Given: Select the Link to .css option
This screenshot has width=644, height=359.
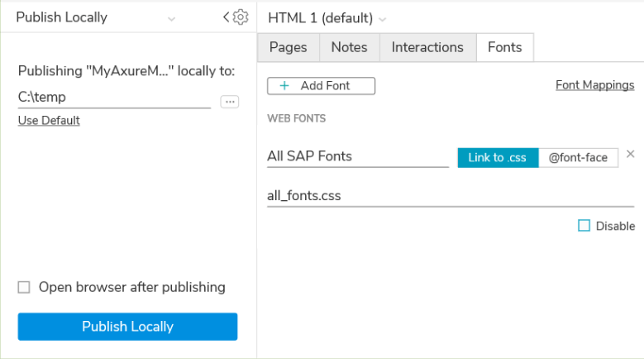Looking at the screenshot, I should [x=498, y=158].
